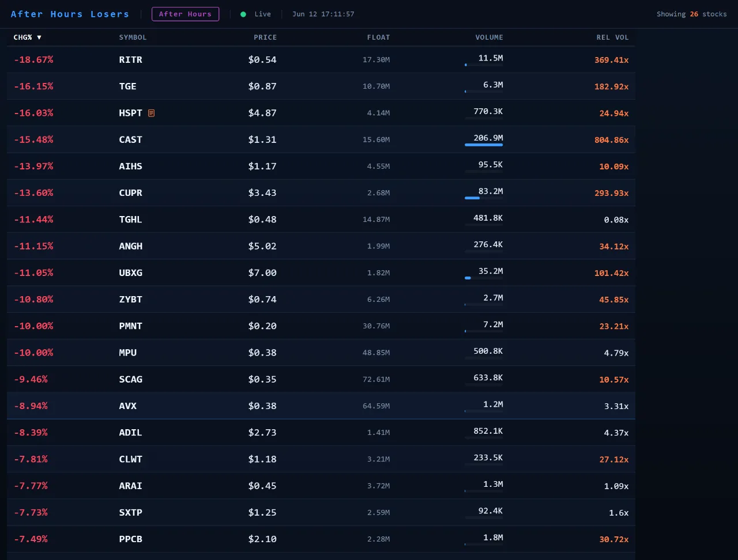Click the 72.61M float for SCAG
Screen dimensions: 738x560
point(376,379)
